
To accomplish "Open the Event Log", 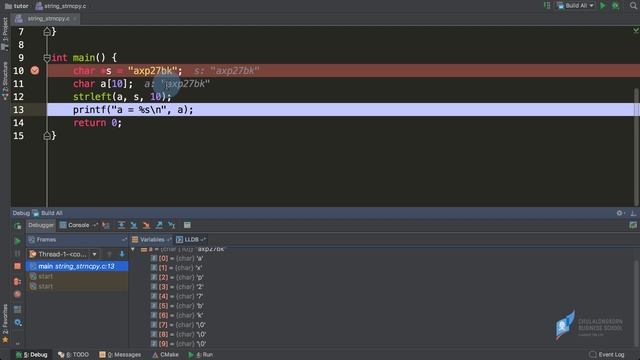I will tap(607, 355).
